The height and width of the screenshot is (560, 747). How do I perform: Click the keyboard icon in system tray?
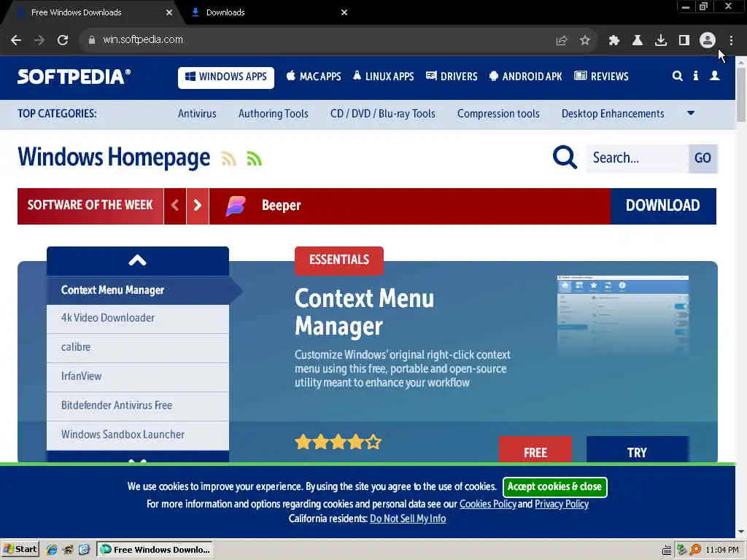pos(667,551)
